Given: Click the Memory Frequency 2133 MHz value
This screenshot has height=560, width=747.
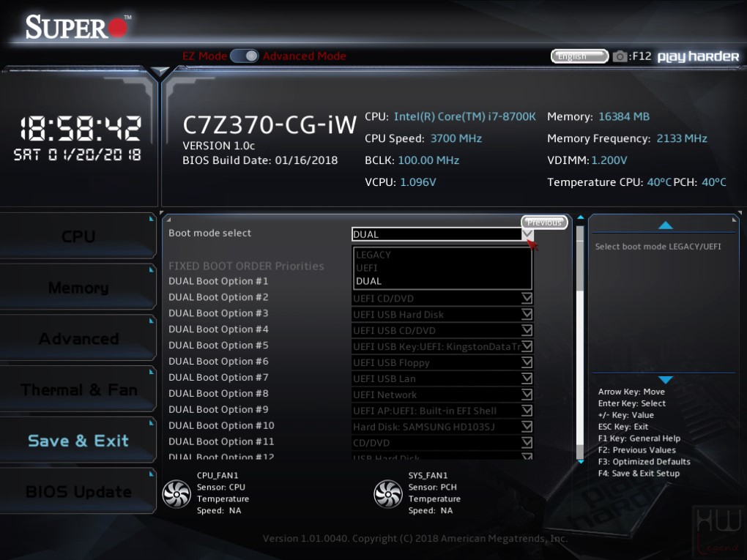Looking at the screenshot, I should [x=682, y=138].
